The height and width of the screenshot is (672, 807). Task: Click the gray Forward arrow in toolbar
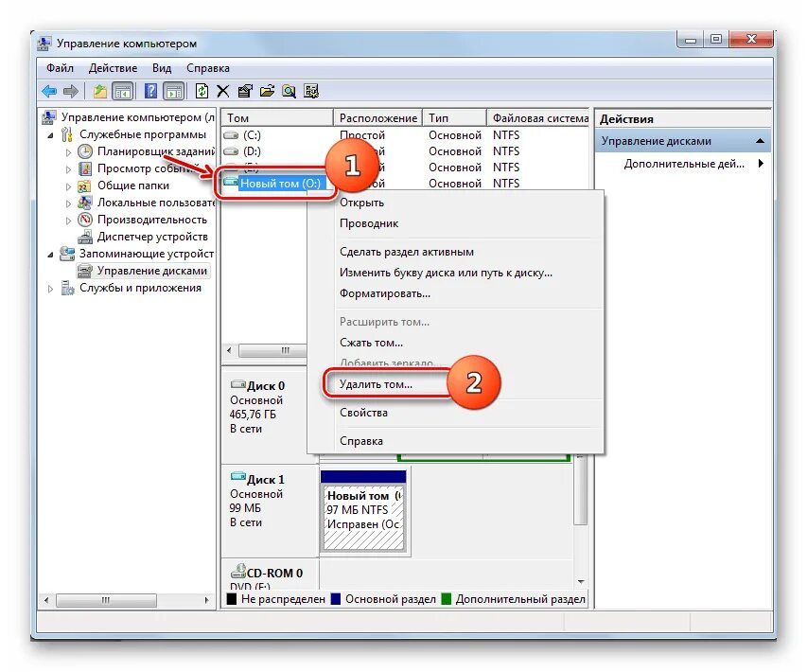[71, 92]
